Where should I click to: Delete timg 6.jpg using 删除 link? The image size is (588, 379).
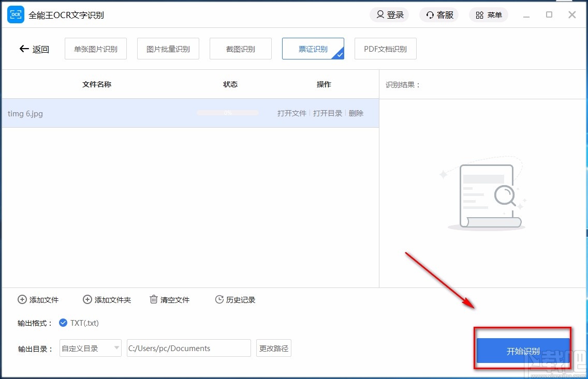click(x=356, y=113)
